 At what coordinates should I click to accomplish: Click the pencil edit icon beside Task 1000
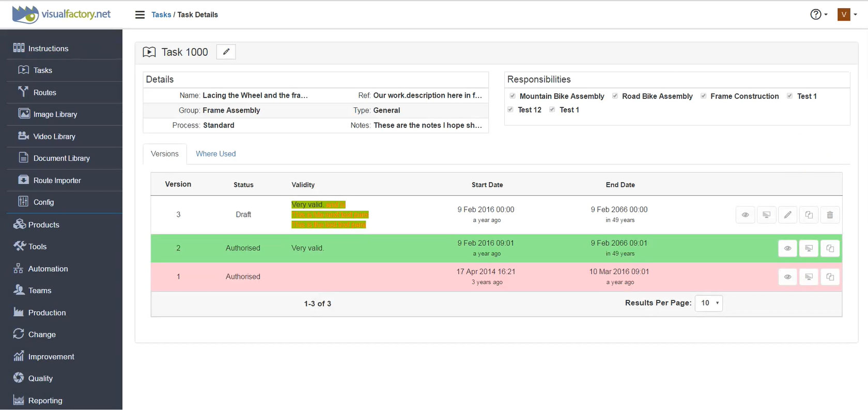point(226,52)
